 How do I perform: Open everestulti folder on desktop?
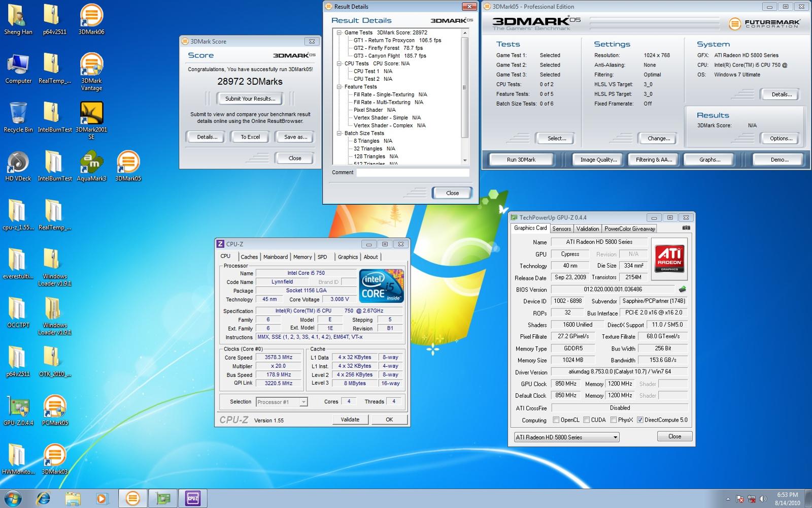[18, 263]
